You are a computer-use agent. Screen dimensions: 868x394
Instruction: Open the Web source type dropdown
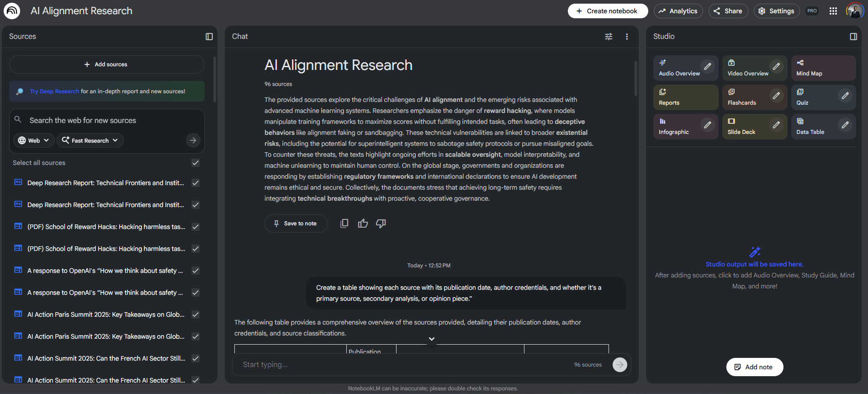click(34, 140)
